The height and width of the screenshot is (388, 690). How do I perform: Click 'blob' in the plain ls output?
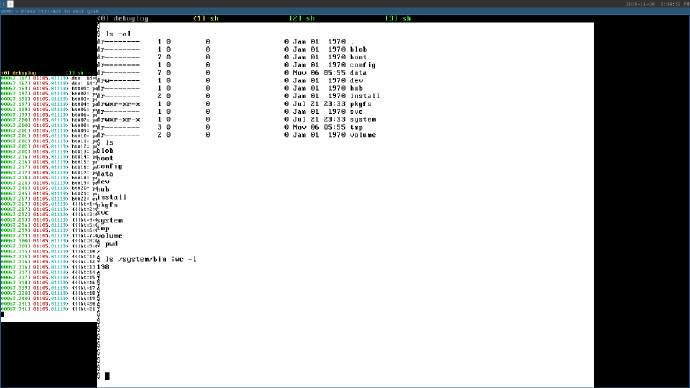pos(105,150)
